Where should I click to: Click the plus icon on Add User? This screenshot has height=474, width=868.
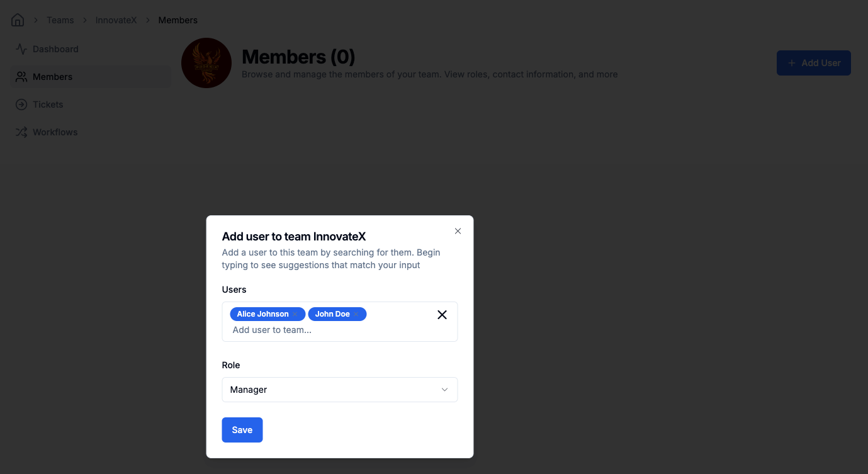click(791, 63)
